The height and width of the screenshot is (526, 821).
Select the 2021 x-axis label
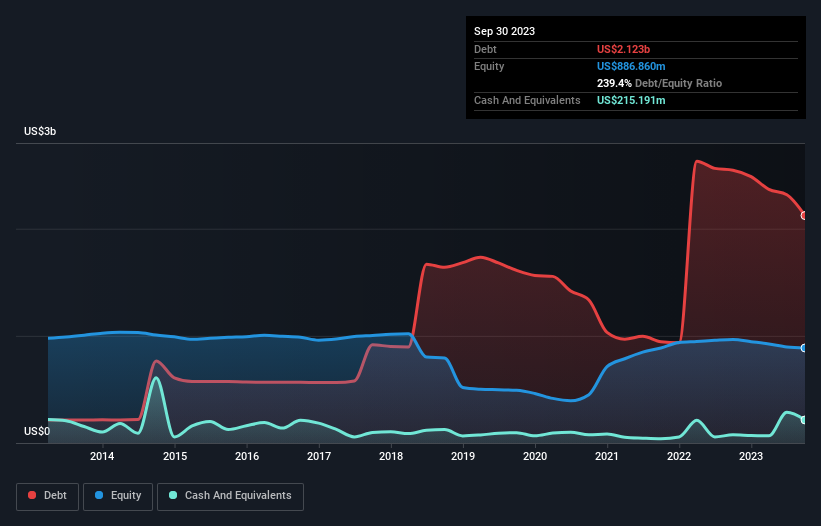tap(607, 456)
